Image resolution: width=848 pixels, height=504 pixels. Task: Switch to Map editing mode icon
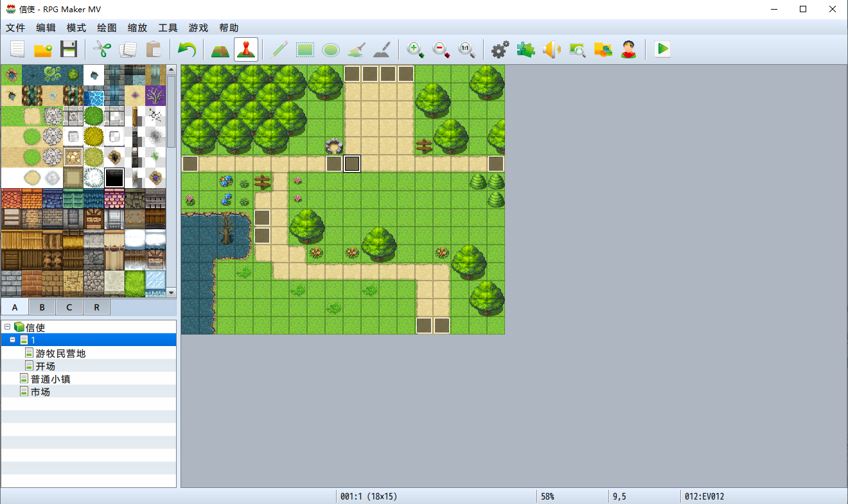(x=220, y=49)
